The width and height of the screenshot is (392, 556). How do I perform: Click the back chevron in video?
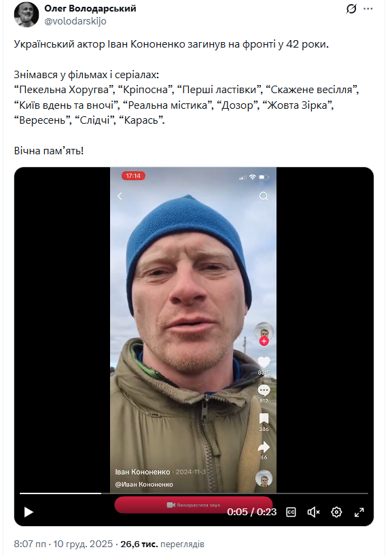[x=120, y=196]
